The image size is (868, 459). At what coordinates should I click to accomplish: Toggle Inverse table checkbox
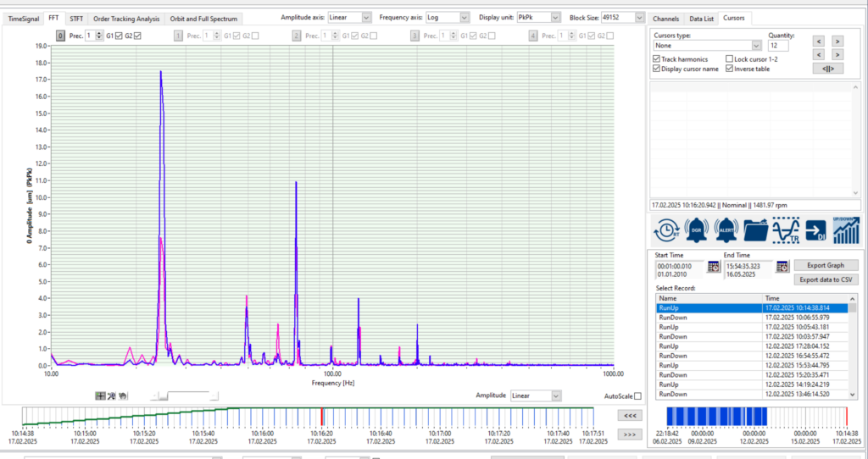730,69
